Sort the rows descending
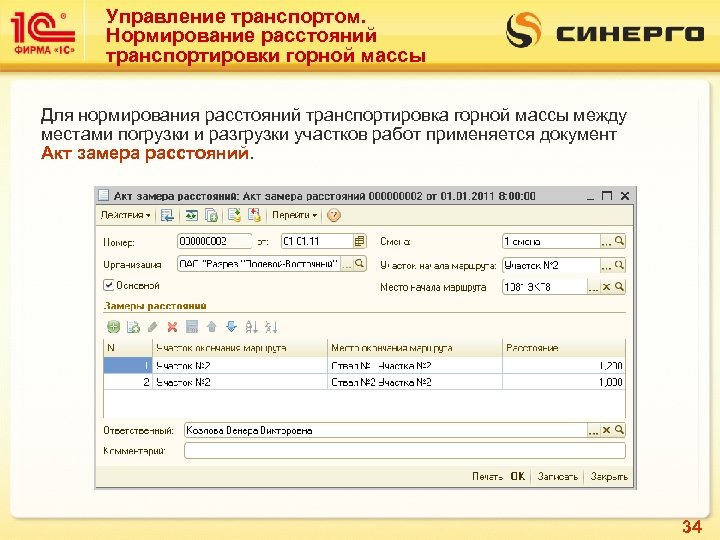 coord(271,327)
